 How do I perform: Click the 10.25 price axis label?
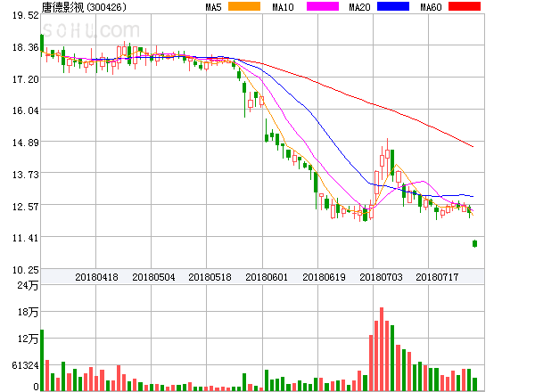(x=26, y=270)
